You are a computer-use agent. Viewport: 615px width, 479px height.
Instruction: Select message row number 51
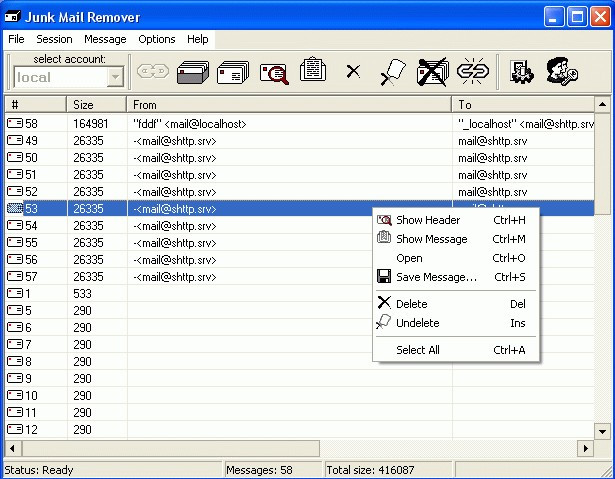[300, 175]
